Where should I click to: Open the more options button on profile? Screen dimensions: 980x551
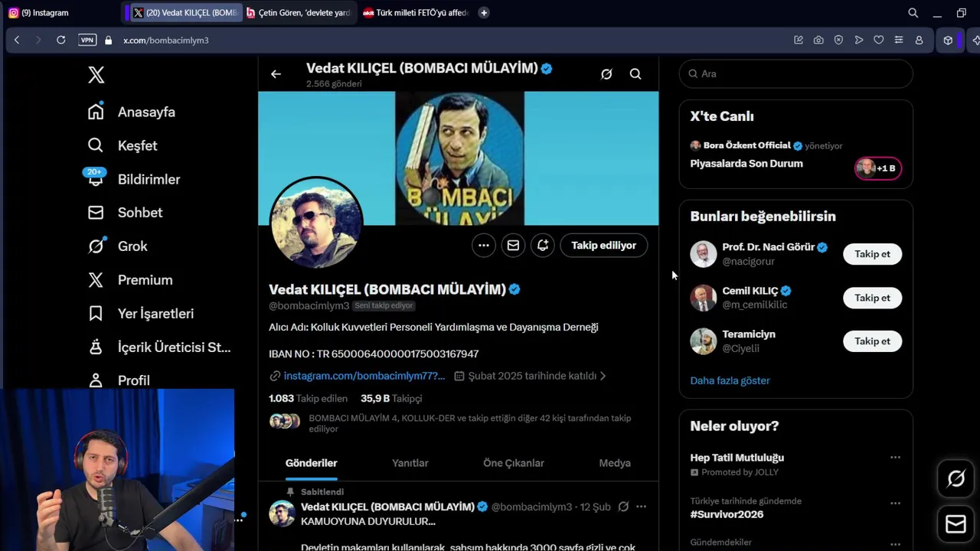point(483,246)
